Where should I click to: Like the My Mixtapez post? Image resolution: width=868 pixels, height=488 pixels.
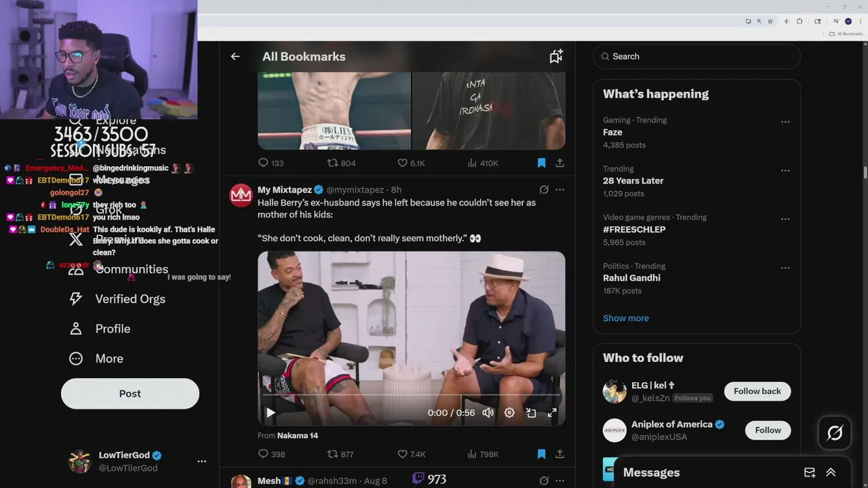click(x=402, y=454)
